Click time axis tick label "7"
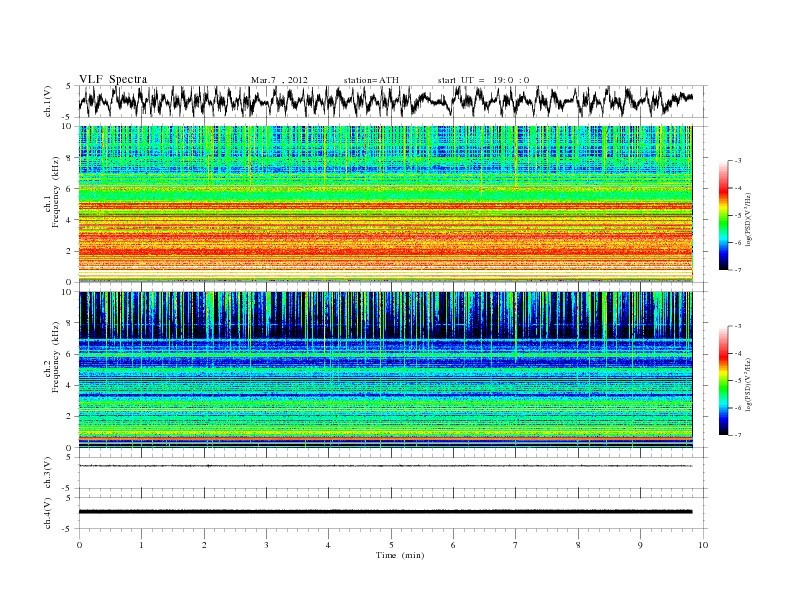Image resolution: width=792 pixels, height=612 pixels. tap(516, 545)
